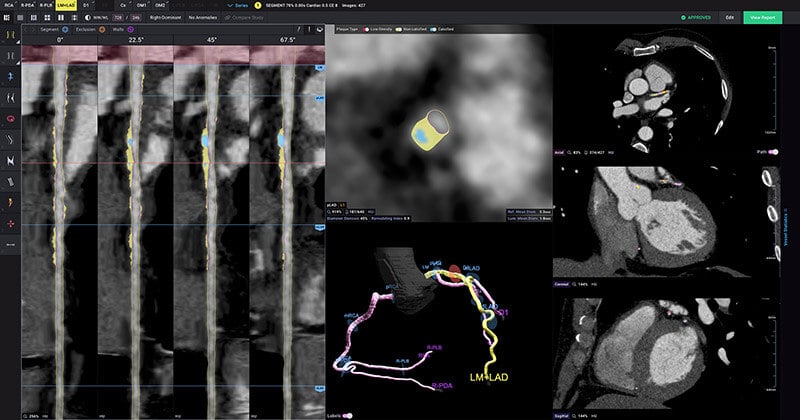
Task: Select the red lumen cross-section tool in the sidebar
Action: coord(10,117)
